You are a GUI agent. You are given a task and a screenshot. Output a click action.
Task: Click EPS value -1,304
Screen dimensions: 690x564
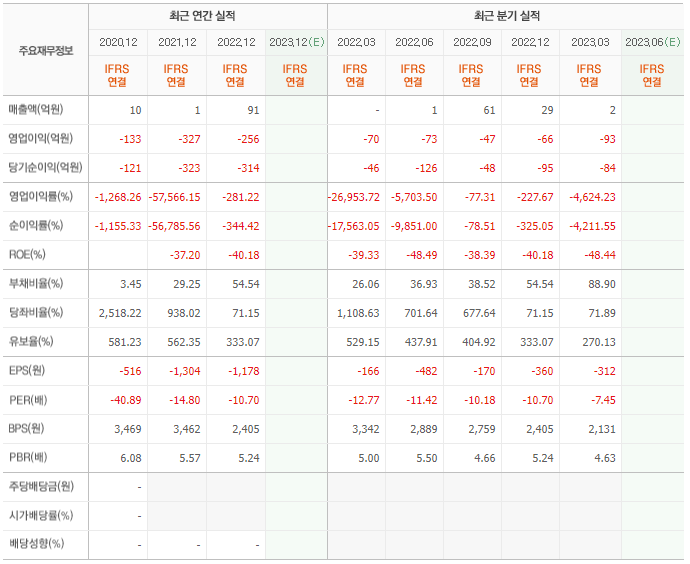185,371
